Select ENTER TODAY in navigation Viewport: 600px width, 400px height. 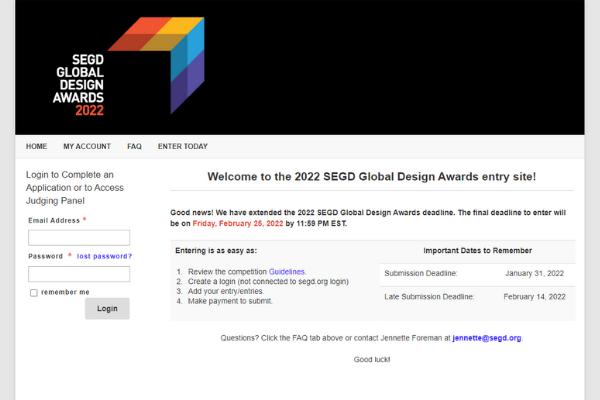(183, 146)
